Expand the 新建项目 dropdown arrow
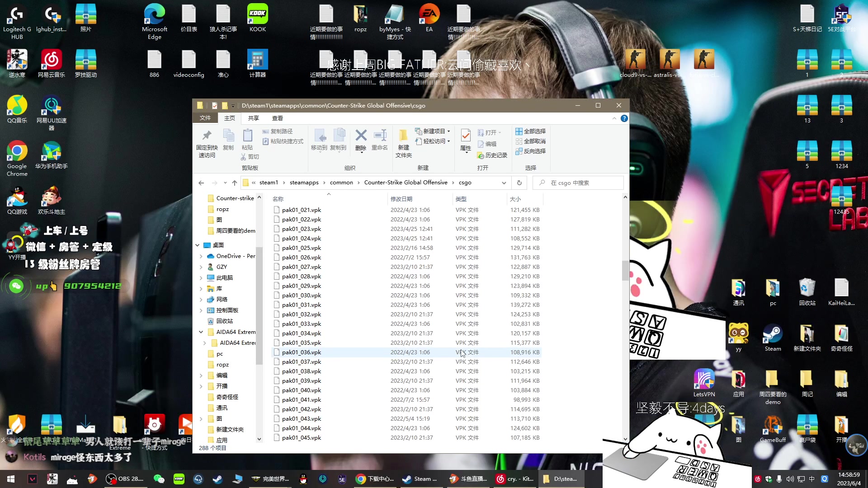 pyautogui.click(x=448, y=131)
